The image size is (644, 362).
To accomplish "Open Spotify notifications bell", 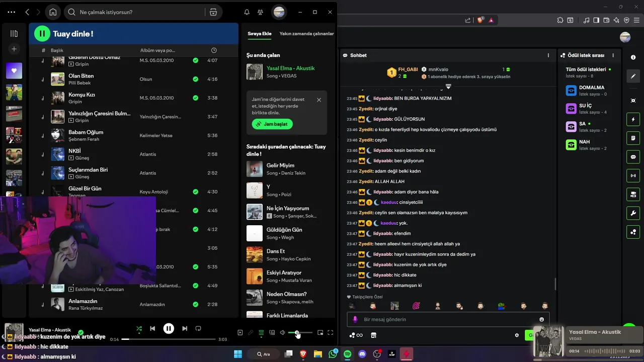I will tap(247, 12).
